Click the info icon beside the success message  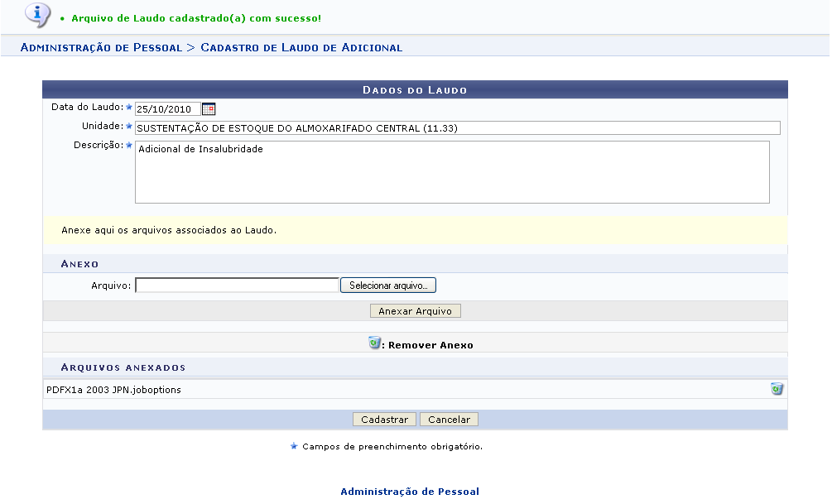(36, 14)
